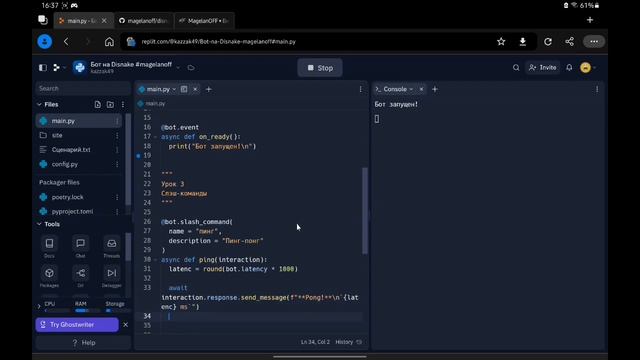This screenshot has width=640, height=360.
Task: Open the Threads tool
Action: pos(111,247)
